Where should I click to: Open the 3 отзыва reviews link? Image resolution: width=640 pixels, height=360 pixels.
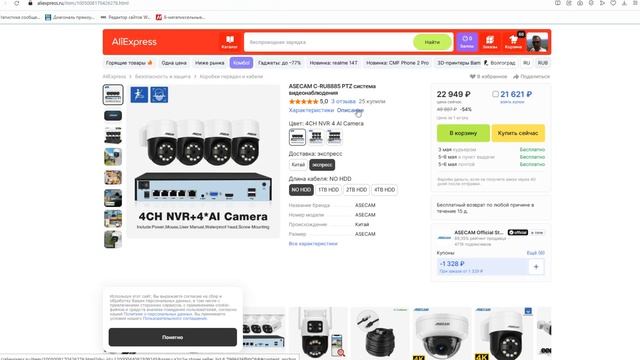click(x=343, y=101)
